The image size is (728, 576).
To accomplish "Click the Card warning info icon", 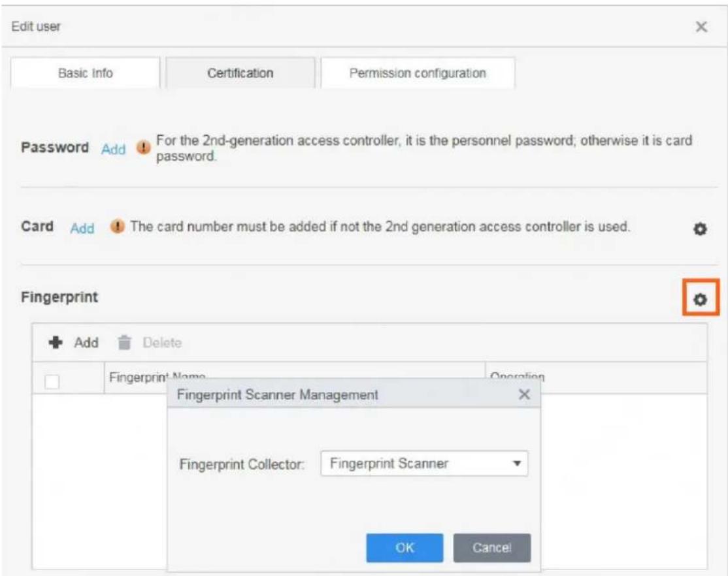I will point(118,227).
